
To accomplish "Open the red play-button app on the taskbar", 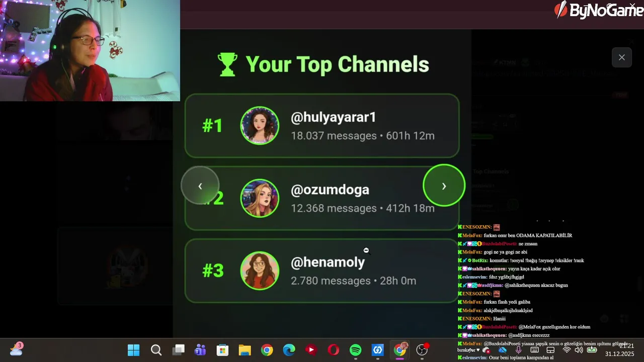I will click(311, 350).
